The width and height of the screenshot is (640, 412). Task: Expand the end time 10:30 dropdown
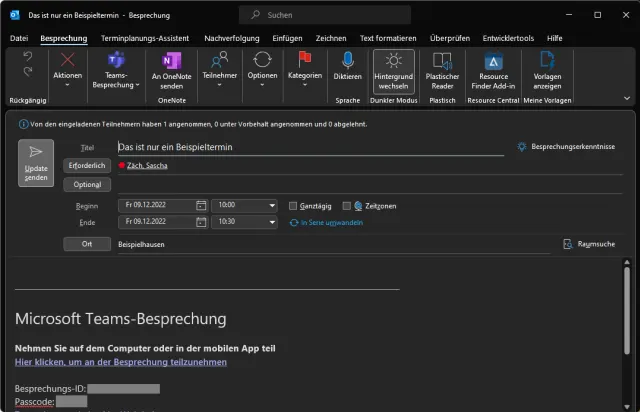tap(271, 222)
